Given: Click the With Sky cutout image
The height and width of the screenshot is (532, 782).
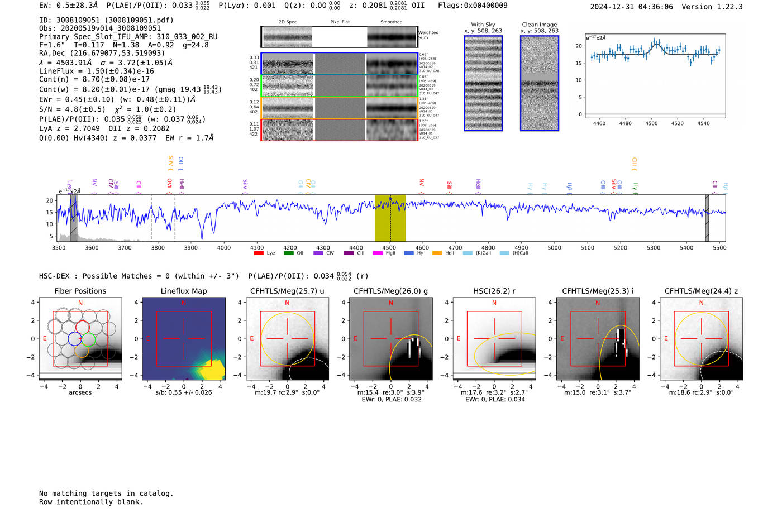Looking at the screenshot, I should click(x=483, y=83).
